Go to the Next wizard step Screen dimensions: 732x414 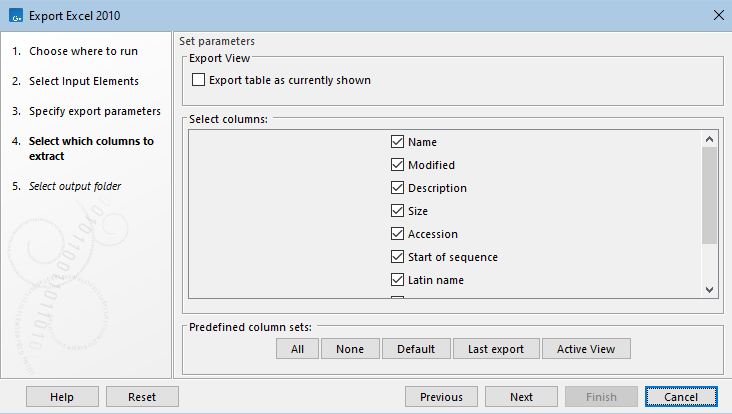pos(521,397)
